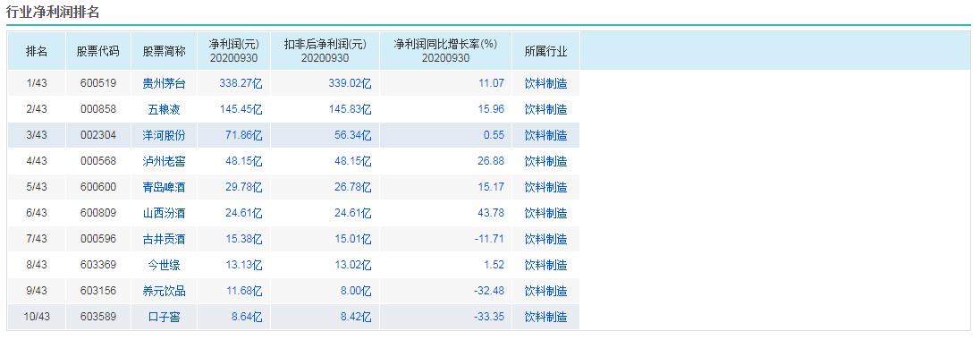Image resolution: width=980 pixels, height=340 pixels.
Task: Click the 排名 column header
Action: coord(37,51)
